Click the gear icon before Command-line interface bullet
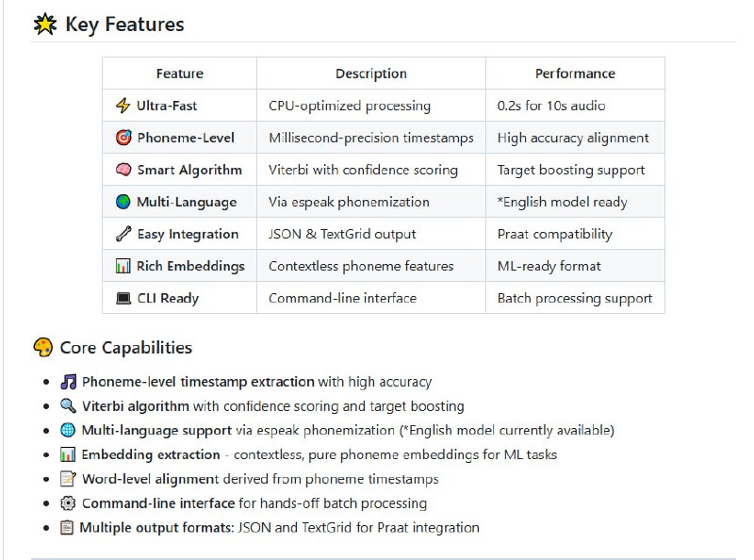 pyautogui.click(x=68, y=503)
